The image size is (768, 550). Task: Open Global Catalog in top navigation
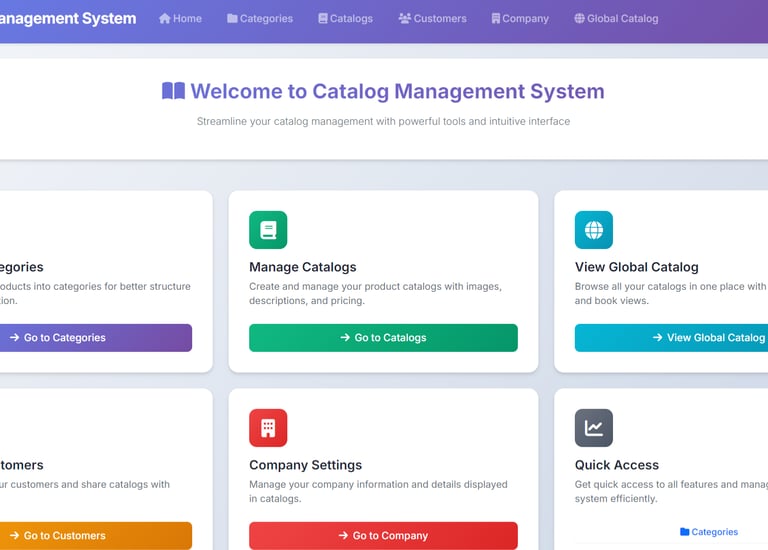pyautogui.click(x=616, y=19)
